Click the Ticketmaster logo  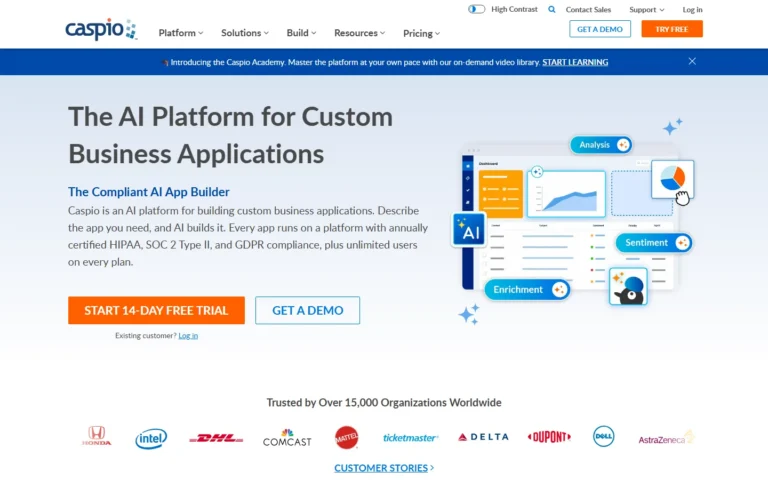tap(410, 437)
